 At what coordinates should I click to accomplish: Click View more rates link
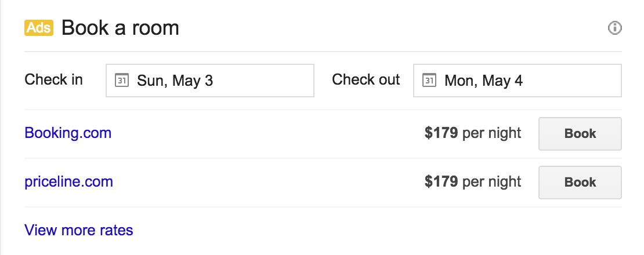(x=79, y=230)
